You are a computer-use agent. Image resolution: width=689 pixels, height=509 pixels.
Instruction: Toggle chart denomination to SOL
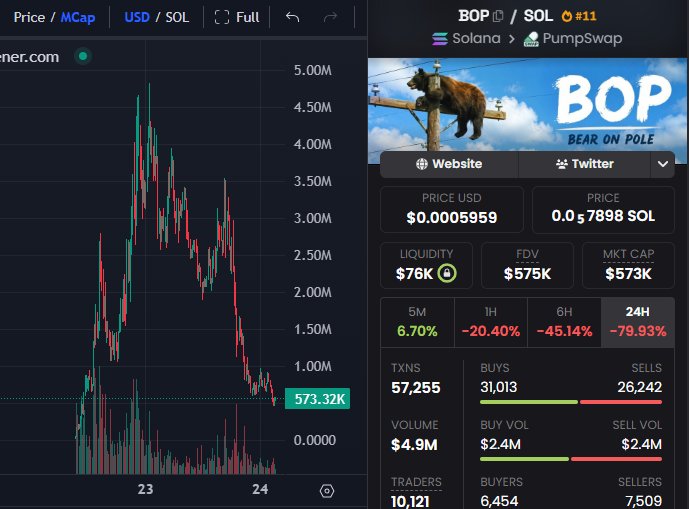pos(177,17)
